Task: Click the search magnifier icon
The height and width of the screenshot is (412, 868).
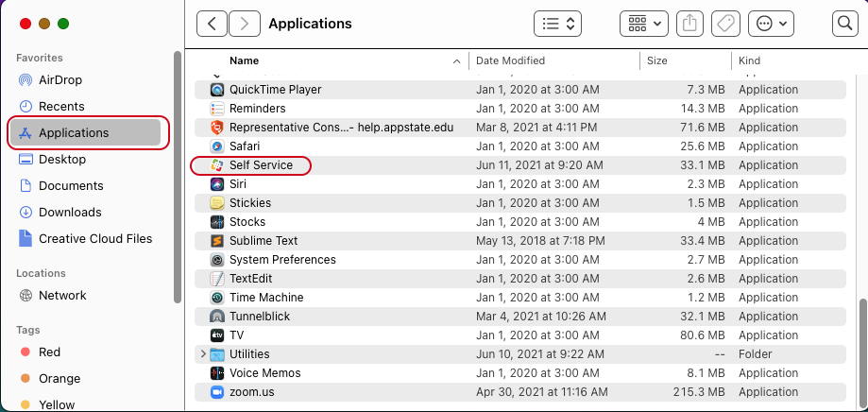Action: click(844, 24)
